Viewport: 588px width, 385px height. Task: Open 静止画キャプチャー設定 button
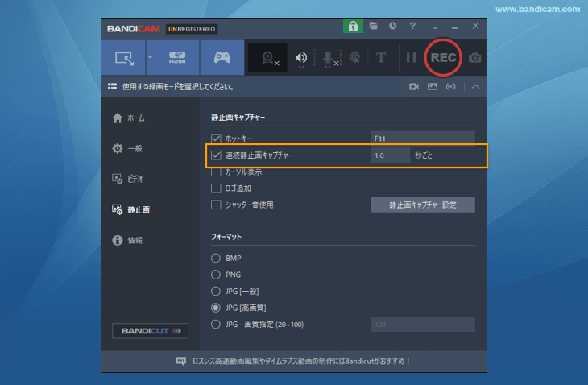point(423,205)
